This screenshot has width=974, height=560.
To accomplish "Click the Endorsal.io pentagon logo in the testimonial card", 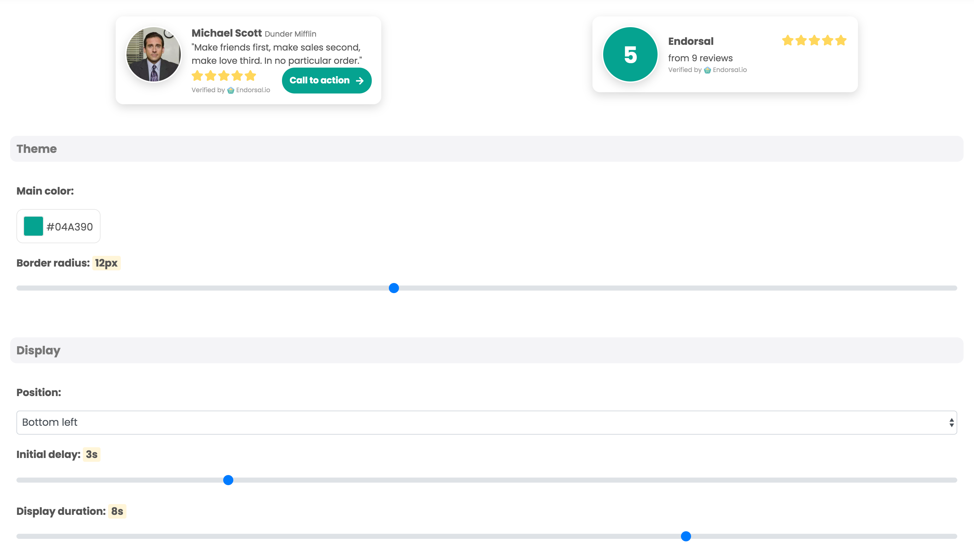I will point(230,90).
